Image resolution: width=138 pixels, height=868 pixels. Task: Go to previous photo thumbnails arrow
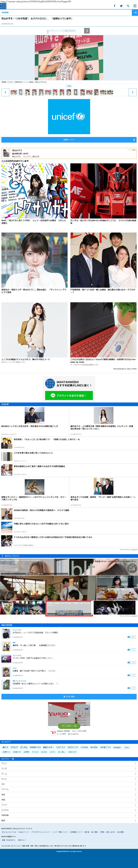click(x=5, y=92)
